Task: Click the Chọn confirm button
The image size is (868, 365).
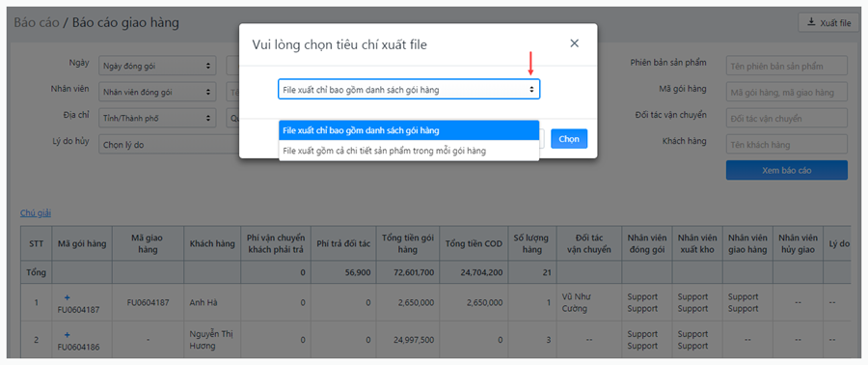Action: 568,139
